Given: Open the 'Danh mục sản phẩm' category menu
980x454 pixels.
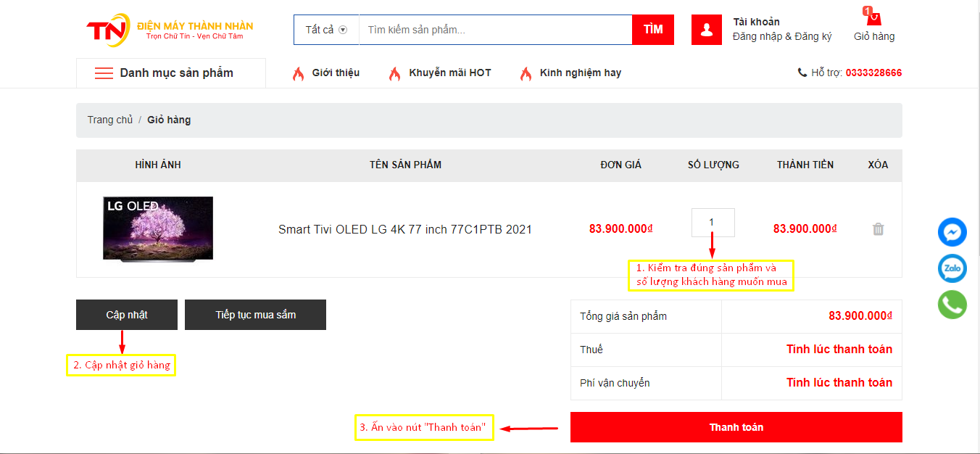Looking at the screenshot, I should click(x=176, y=73).
